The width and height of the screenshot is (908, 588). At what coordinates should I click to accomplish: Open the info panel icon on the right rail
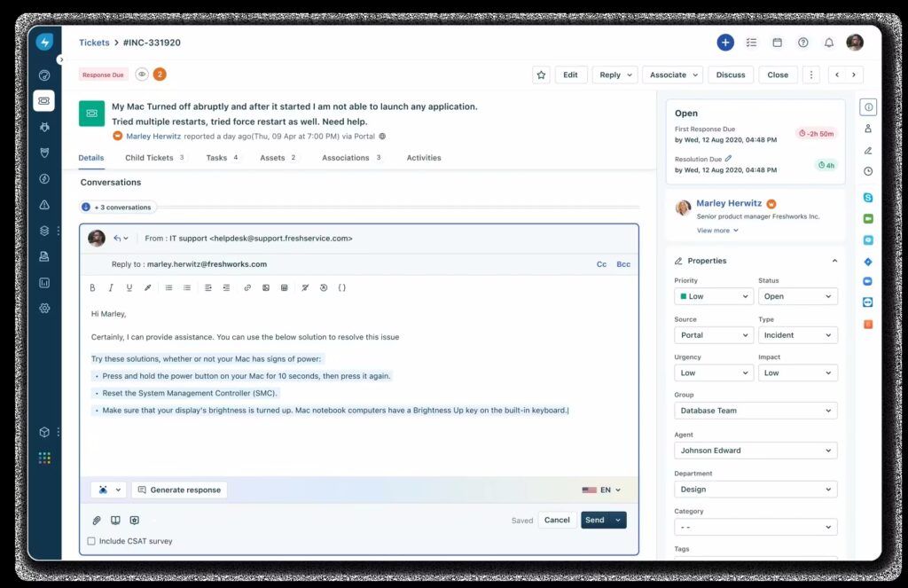(x=867, y=107)
